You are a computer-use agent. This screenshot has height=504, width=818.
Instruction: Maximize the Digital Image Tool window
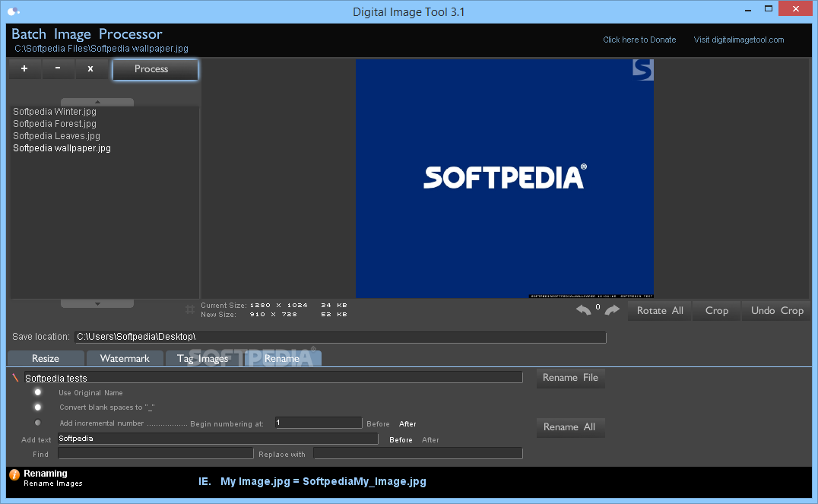pyautogui.click(x=769, y=9)
